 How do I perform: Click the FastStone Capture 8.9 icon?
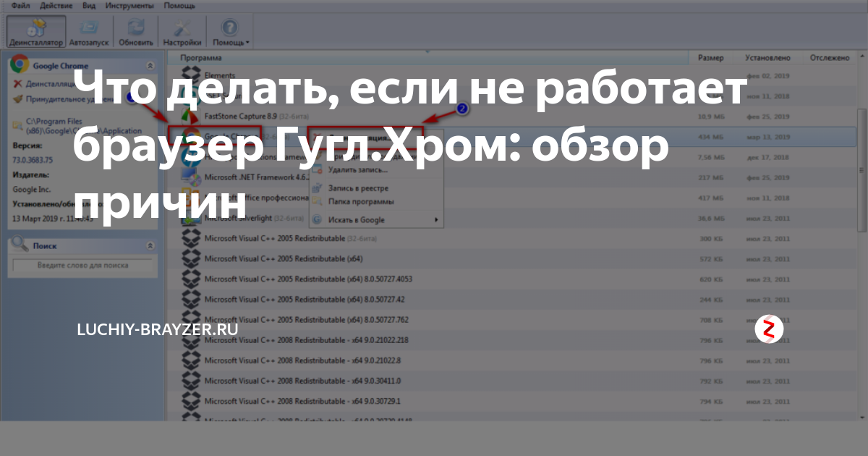click(x=190, y=116)
